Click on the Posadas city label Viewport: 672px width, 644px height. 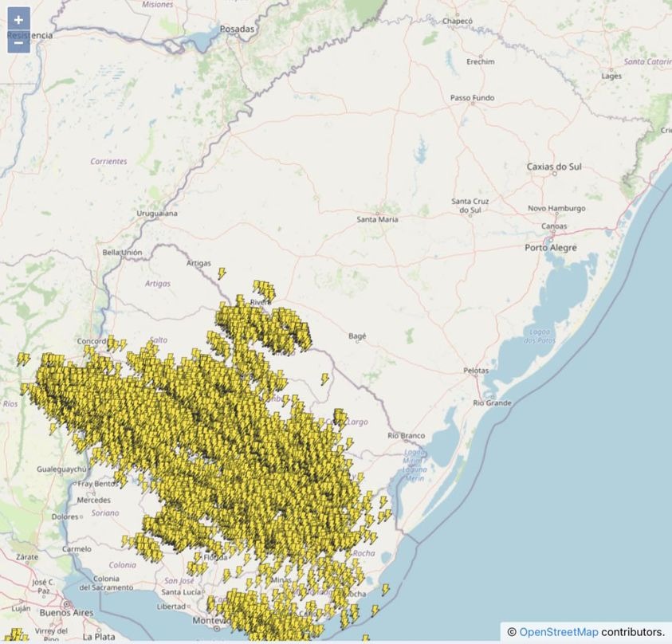[x=237, y=29]
